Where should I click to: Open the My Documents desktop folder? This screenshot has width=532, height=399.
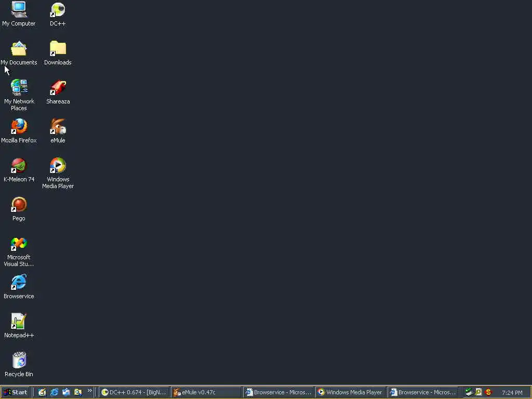click(x=19, y=54)
